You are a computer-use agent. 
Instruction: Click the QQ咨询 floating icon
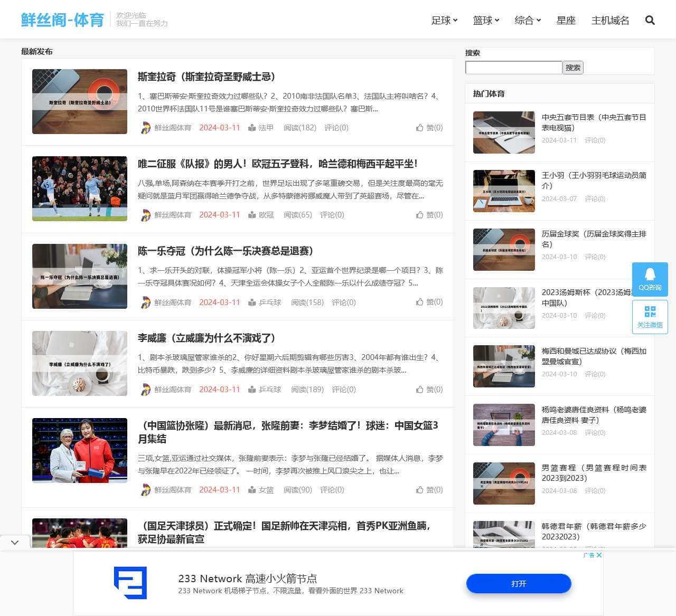pos(650,279)
